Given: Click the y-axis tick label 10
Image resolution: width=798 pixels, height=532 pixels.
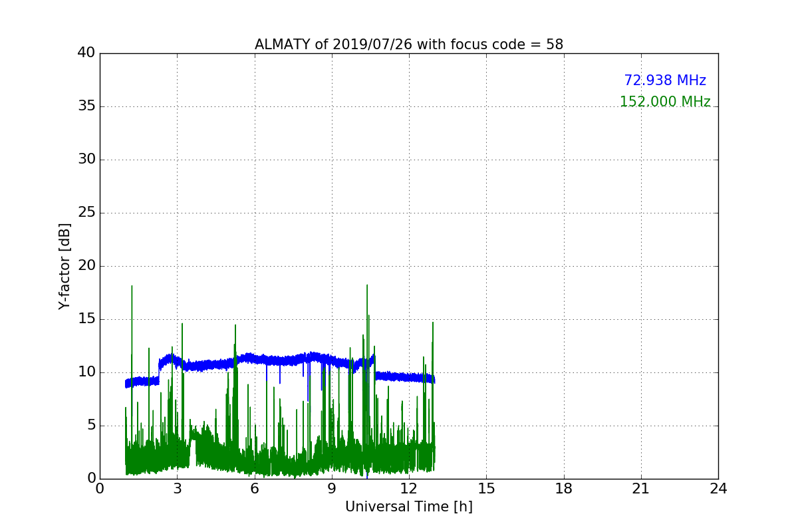Looking at the screenshot, I should point(86,372).
